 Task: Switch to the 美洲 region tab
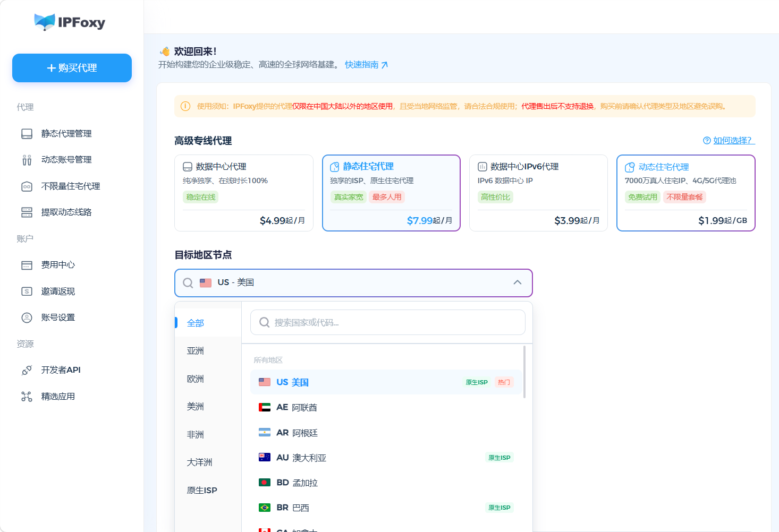208,407
